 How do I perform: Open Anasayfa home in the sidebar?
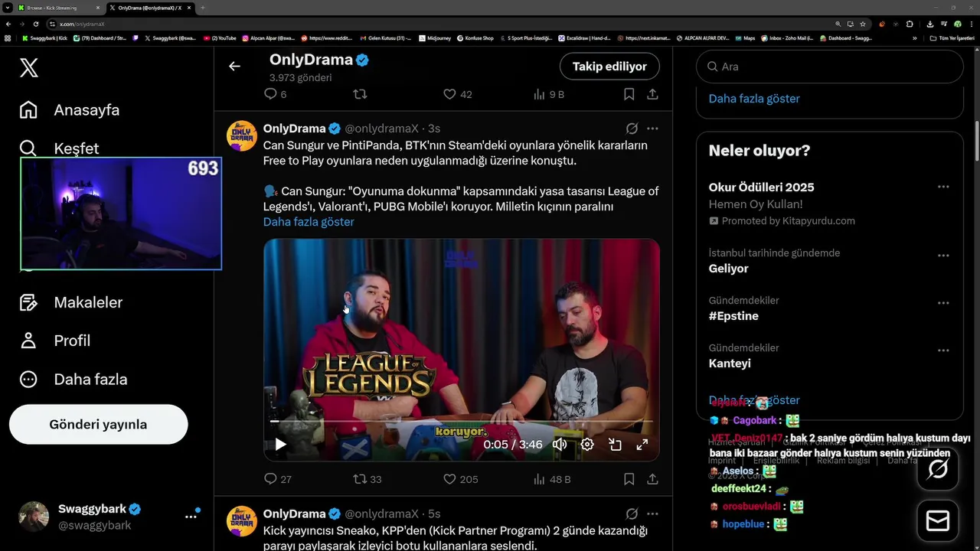[x=70, y=109]
